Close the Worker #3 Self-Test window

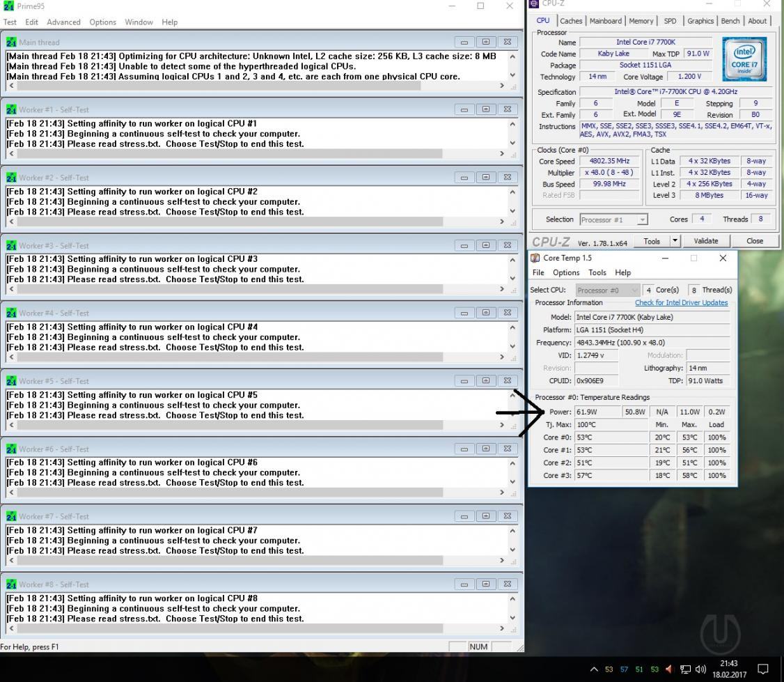tap(507, 245)
